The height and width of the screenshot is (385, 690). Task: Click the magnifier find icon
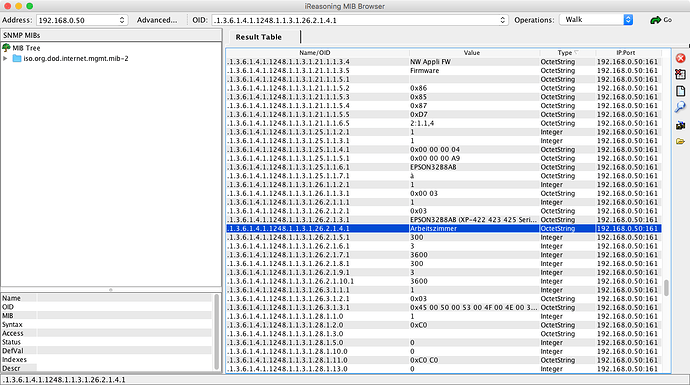[680, 107]
